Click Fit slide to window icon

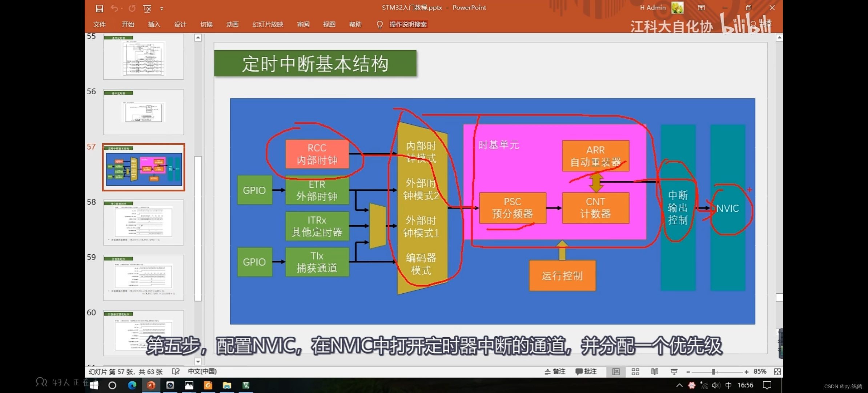(x=777, y=372)
